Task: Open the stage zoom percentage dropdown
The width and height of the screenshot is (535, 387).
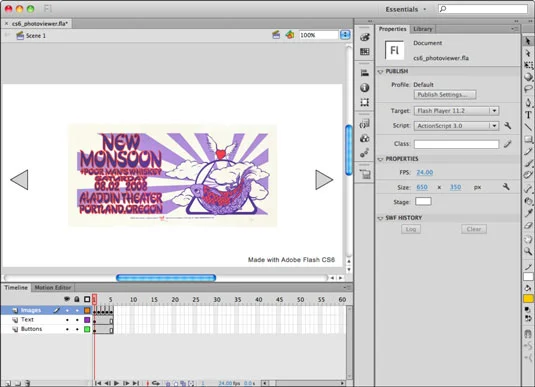Action: point(345,35)
